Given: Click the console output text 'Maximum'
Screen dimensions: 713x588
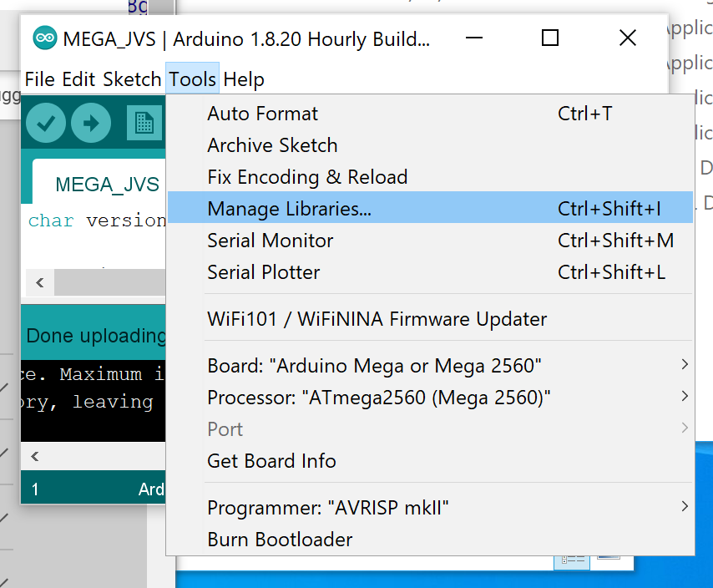Looking at the screenshot, I should click(100, 374).
